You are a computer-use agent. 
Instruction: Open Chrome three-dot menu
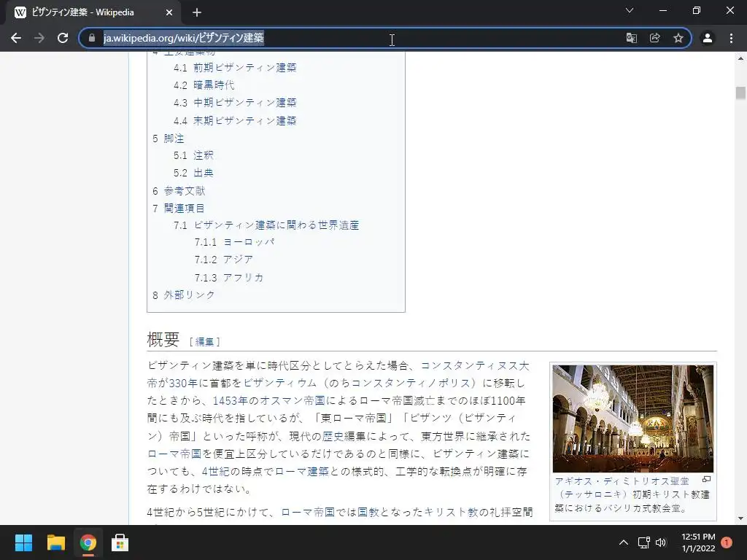731,38
